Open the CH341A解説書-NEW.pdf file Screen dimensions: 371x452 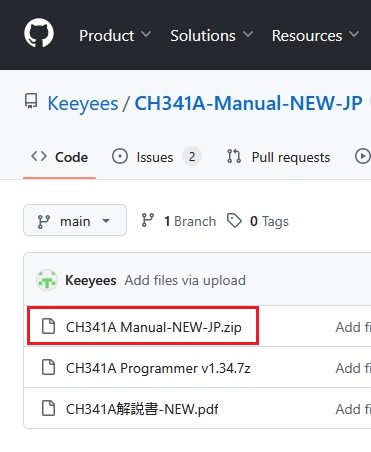tap(142, 409)
